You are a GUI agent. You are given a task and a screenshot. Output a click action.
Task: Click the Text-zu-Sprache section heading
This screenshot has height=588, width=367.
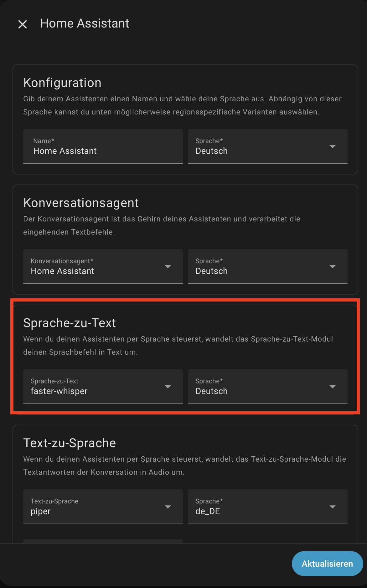70,443
